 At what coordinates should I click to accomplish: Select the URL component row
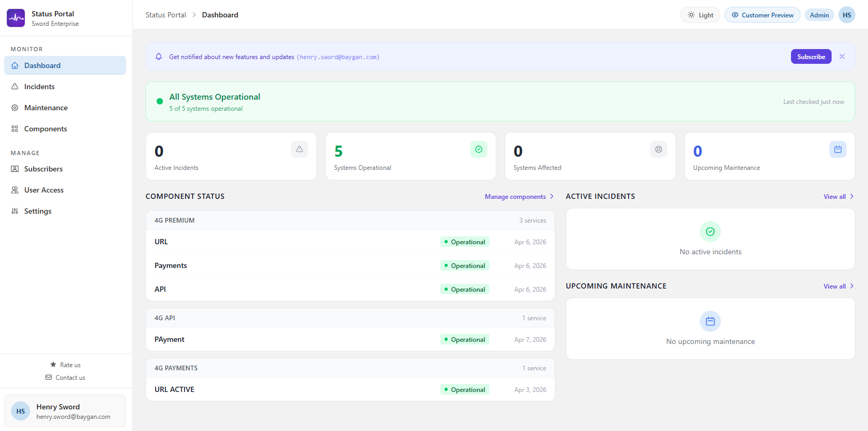350,242
